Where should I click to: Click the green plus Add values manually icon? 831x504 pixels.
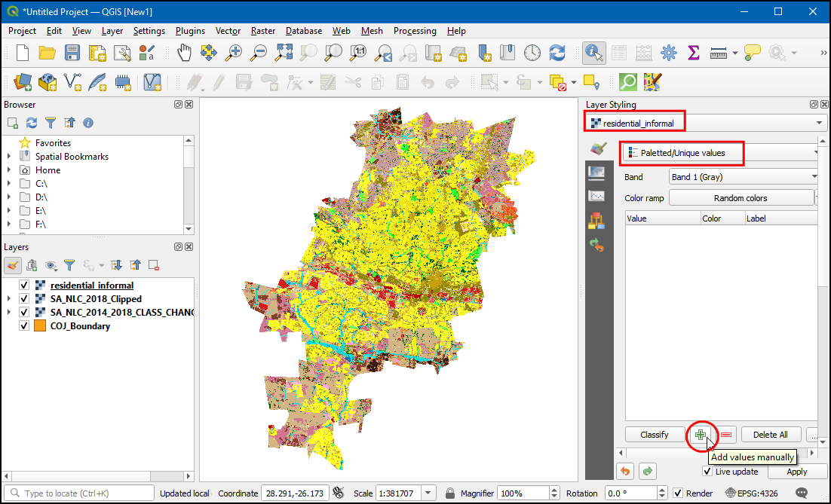click(701, 435)
